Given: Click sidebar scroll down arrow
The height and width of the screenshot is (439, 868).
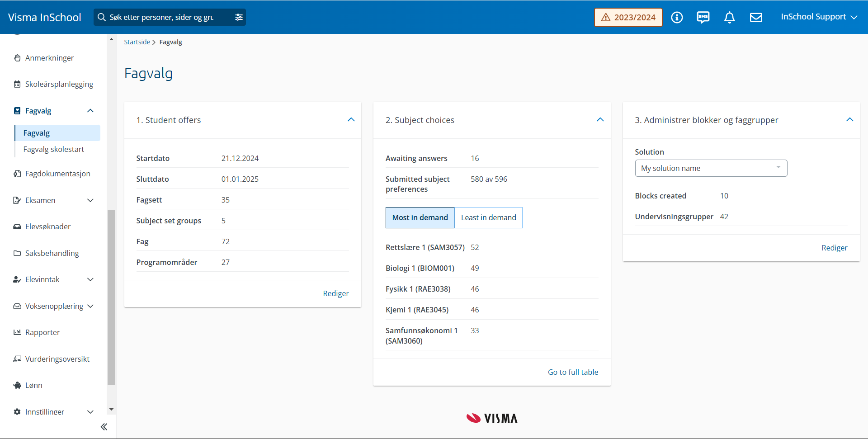Looking at the screenshot, I should tap(111, 409).
